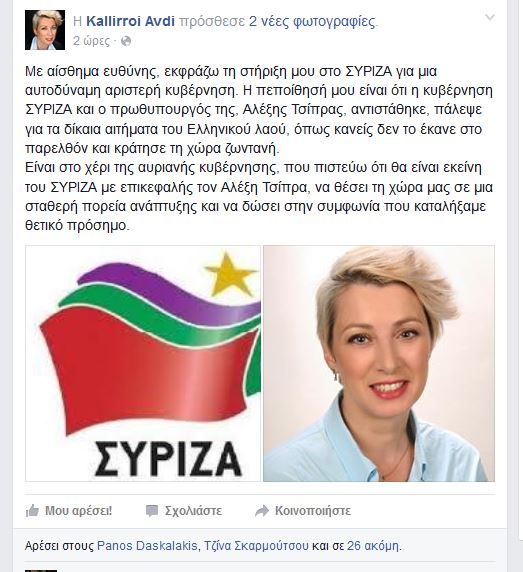
Task: Open the blonde woman portrait photo
Action: 379,363
